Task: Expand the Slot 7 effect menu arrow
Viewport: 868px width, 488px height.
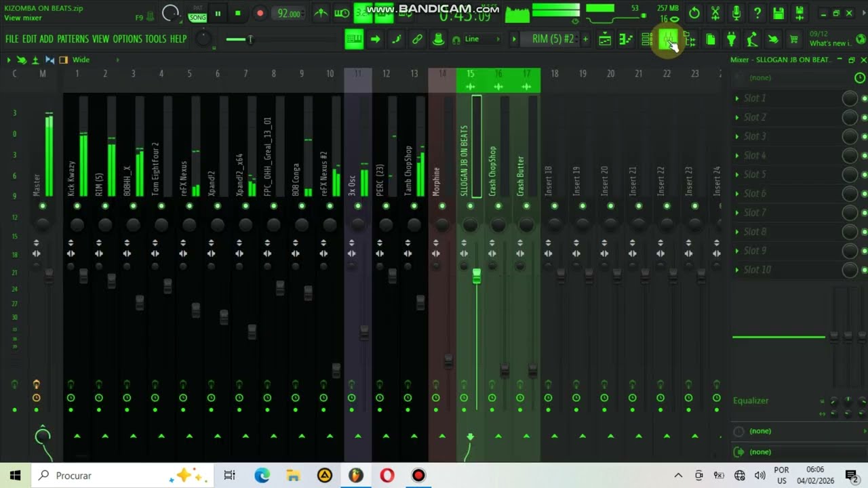Action: click(737, 213)
